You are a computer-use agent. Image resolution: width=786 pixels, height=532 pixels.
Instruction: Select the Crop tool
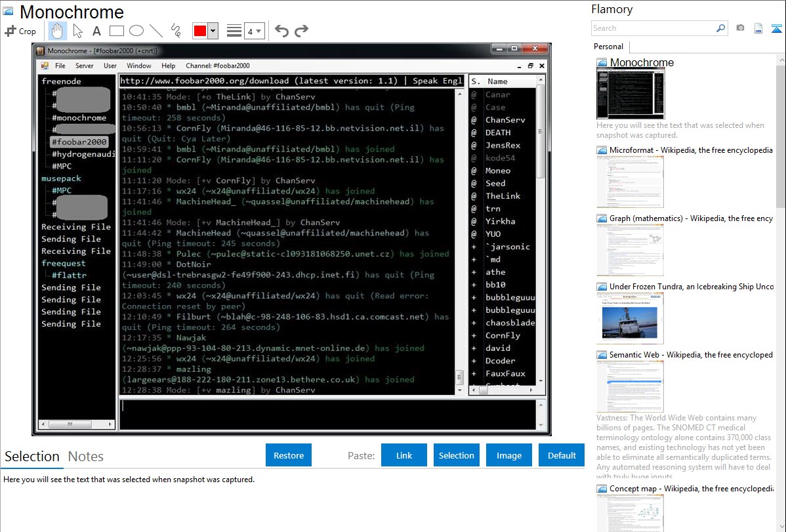[20, 31]
